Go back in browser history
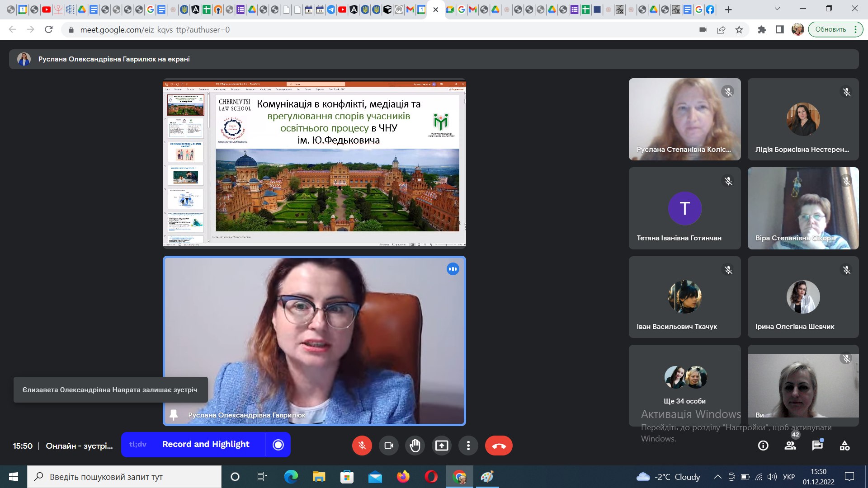 [12, 29]
